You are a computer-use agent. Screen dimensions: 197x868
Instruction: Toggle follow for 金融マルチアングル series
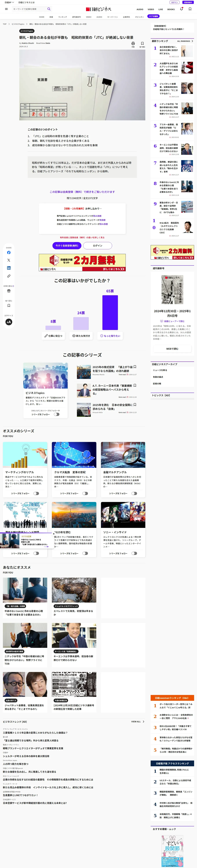pyautogui.click(x=134, y=493)
